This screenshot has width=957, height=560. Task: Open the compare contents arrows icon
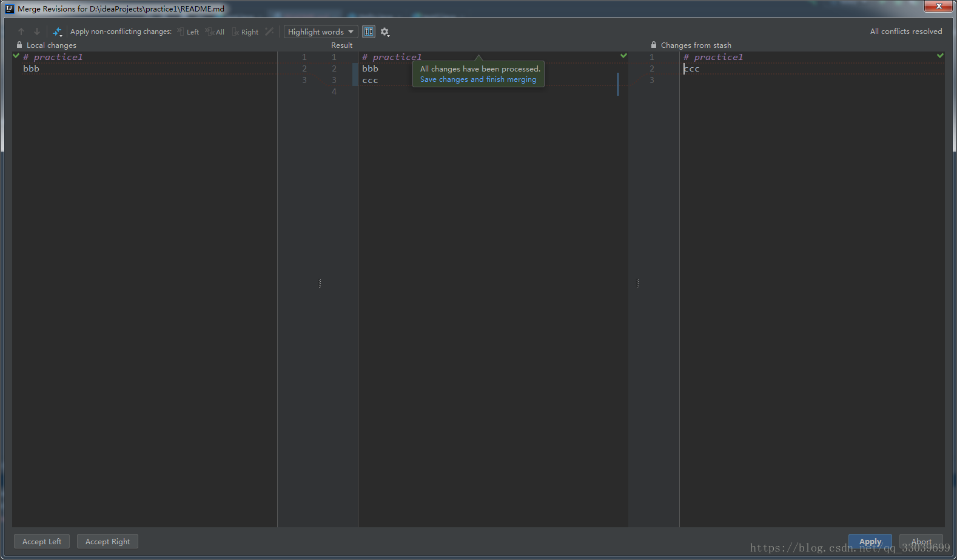click(x=57, y=32)
